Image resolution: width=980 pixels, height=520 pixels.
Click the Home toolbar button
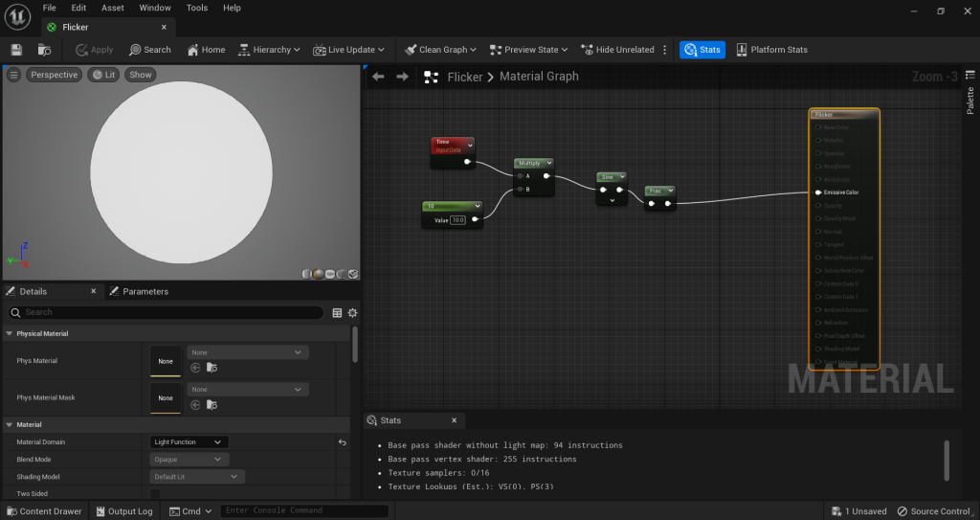point(206,50)
